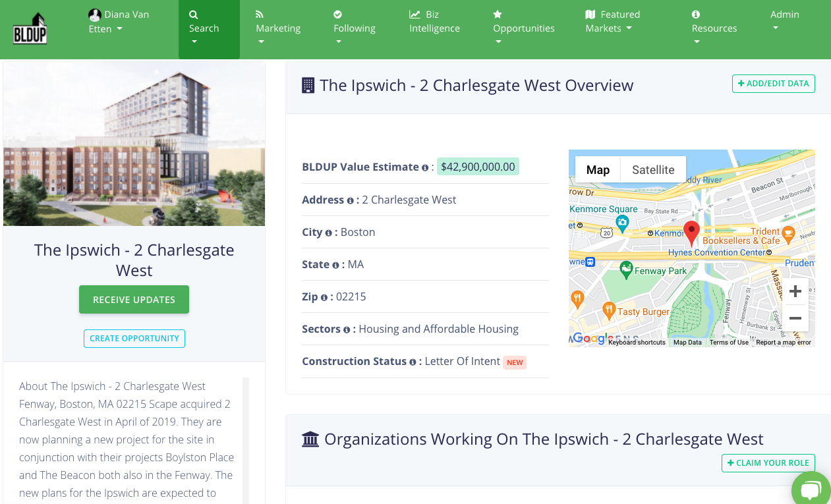Click the info icon beside Construction Status

pos(413,362)
